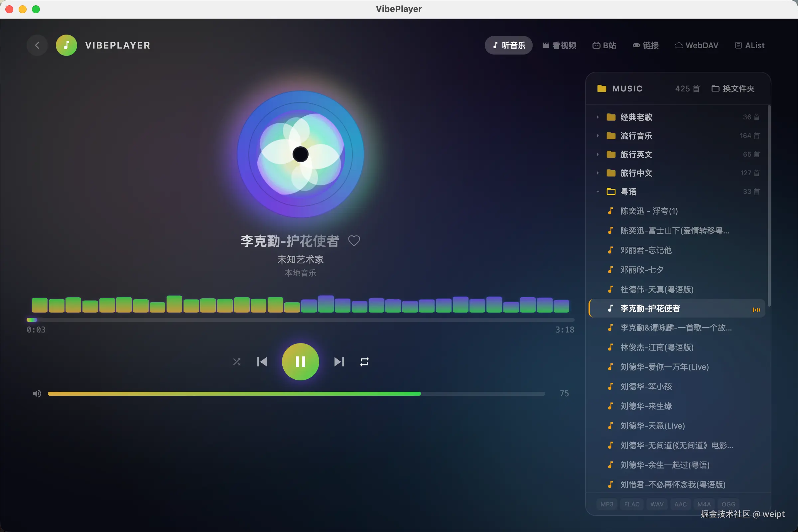Click the 换文件夹 button
The width and height of the screenshot is (798, 532).
[x=733, y=88]
